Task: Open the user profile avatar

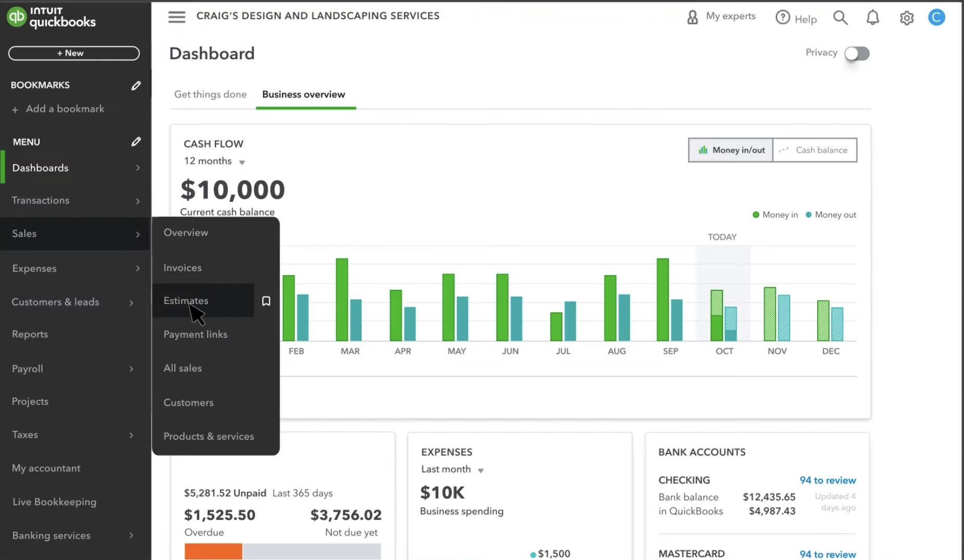Action: 936,18
